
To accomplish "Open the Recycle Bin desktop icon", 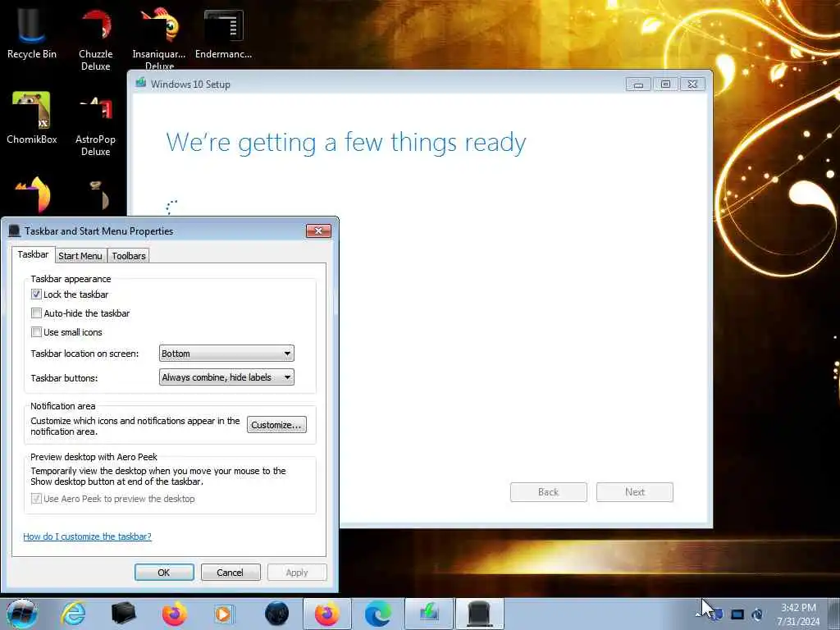I will click(x=31, y=32).
